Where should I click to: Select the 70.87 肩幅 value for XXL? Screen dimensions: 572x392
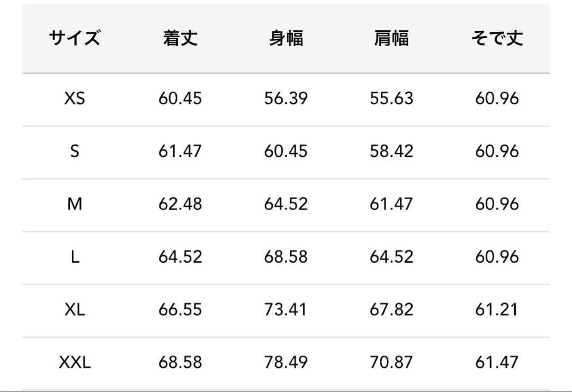(x=391, y=362)
